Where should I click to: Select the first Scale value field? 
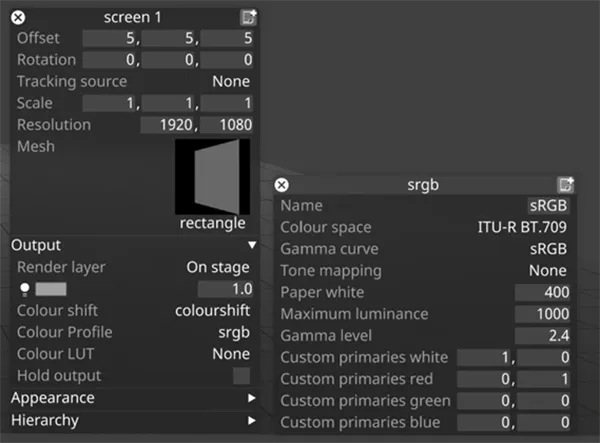[111, 103]
